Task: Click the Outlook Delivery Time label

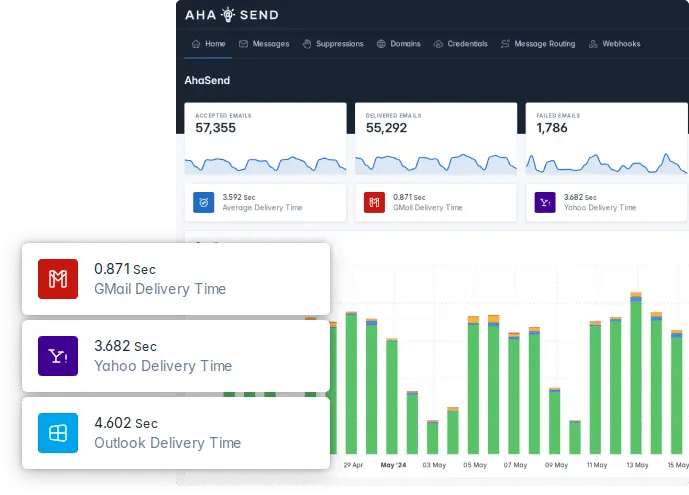Action: pos(167,443)
